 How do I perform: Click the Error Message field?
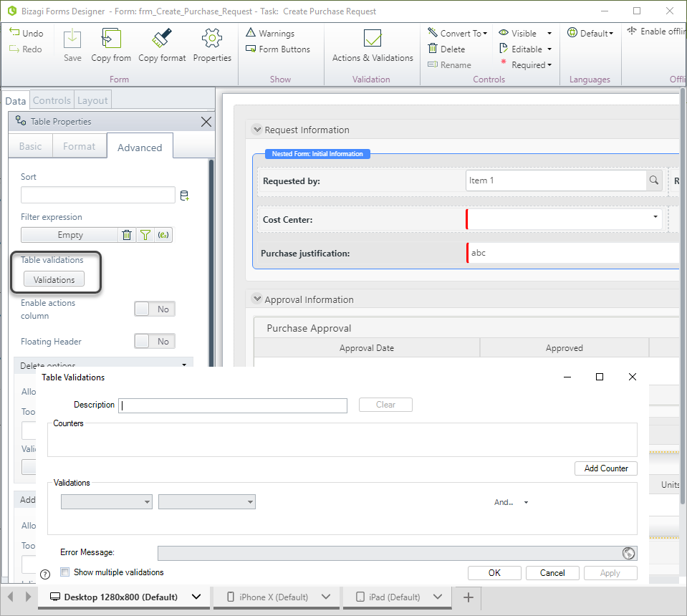pos(389,554)
